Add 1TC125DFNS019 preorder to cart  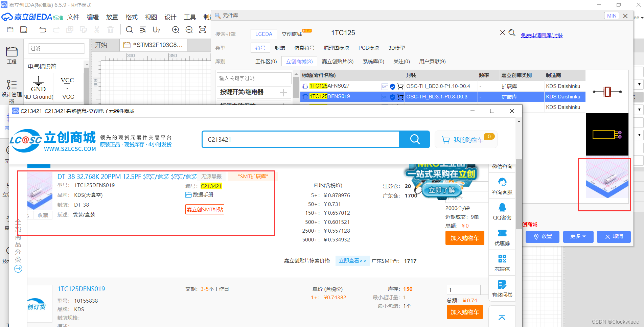click(464, 312)
